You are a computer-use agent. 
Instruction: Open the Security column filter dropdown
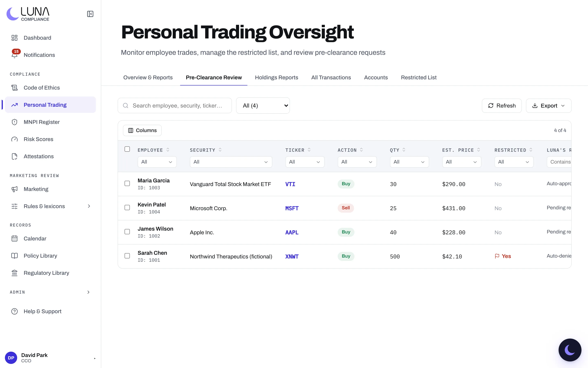pos(231,162)
